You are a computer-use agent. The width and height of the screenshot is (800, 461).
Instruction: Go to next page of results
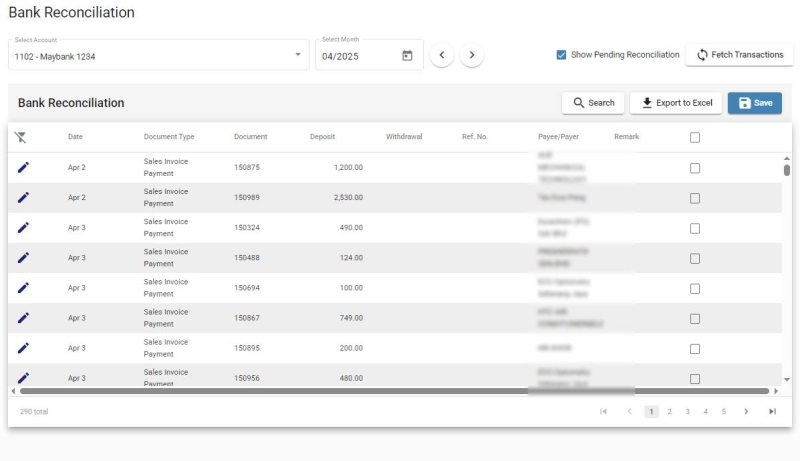point(746,412)
